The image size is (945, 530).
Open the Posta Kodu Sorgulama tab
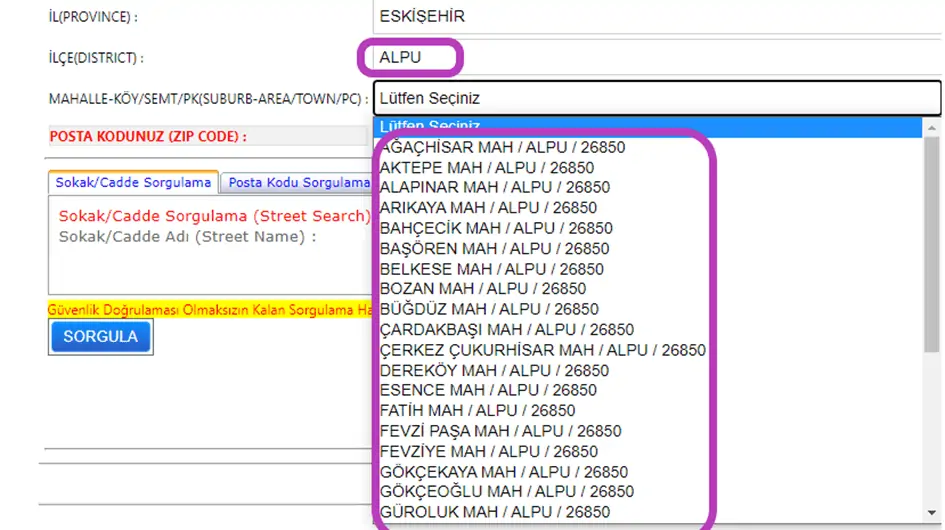(x=297, y=183)
